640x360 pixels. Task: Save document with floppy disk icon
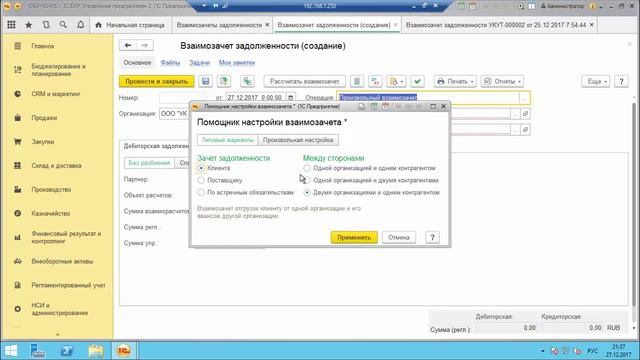coord(206,81)
